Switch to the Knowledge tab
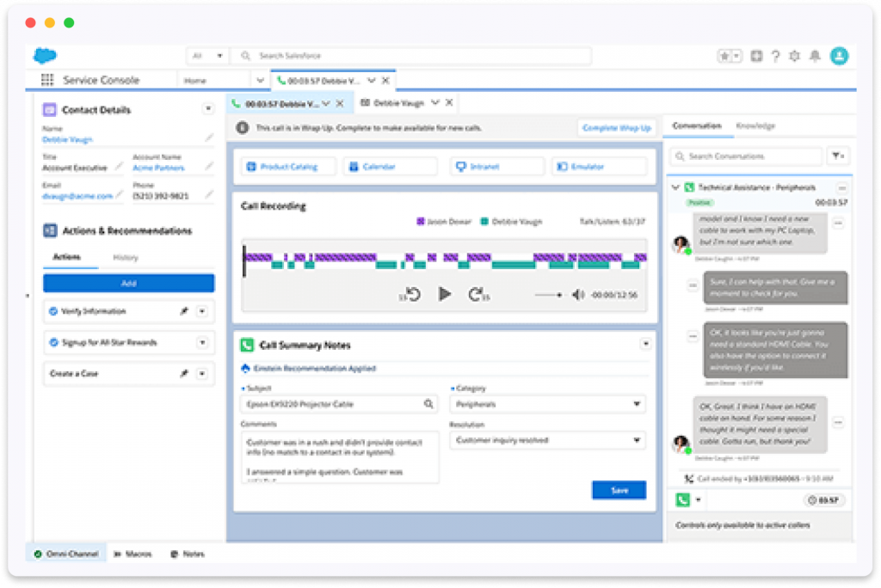 757,126
